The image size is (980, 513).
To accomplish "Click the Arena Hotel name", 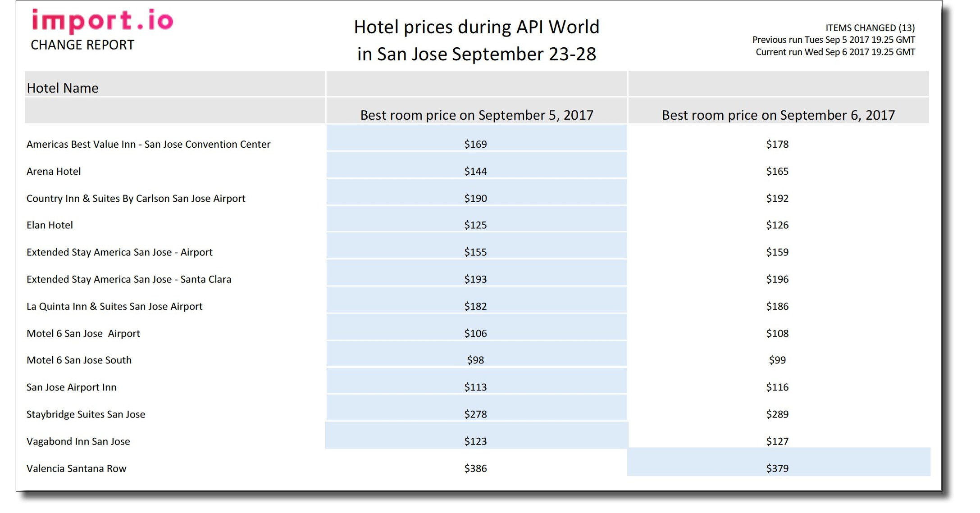I will click(x=54, y=171).
